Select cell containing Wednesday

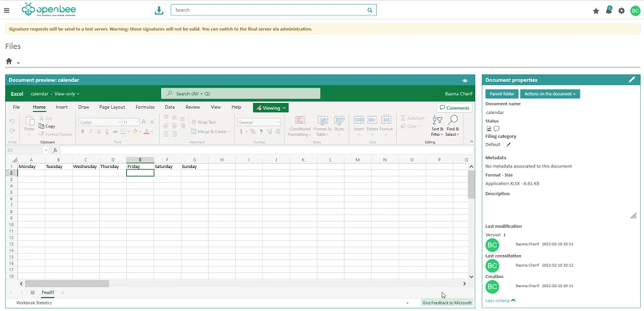pos(86,166)
